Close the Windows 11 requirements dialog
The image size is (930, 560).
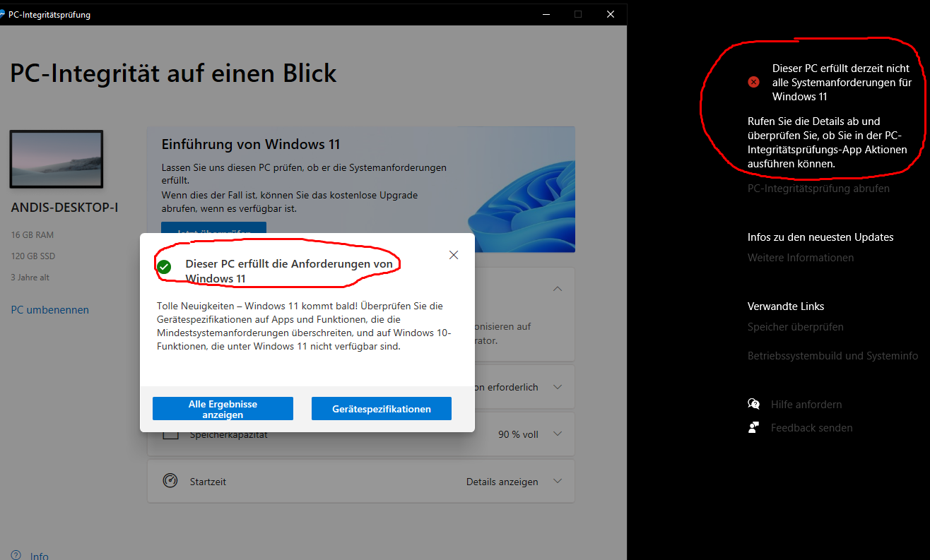[x=454, y=255]
